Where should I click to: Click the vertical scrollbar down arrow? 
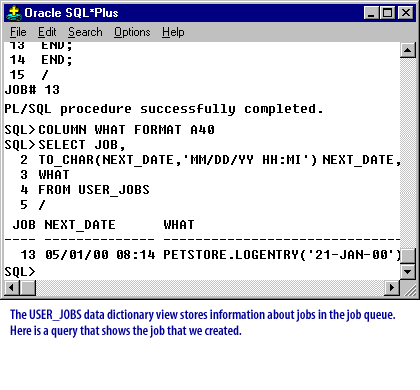(x=407, y=272)
